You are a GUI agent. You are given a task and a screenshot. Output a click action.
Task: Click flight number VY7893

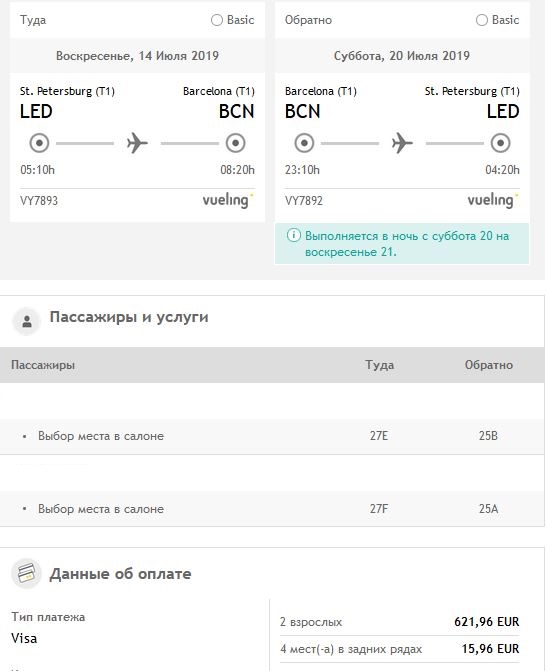pyautogui.click(x=39, y=201)
